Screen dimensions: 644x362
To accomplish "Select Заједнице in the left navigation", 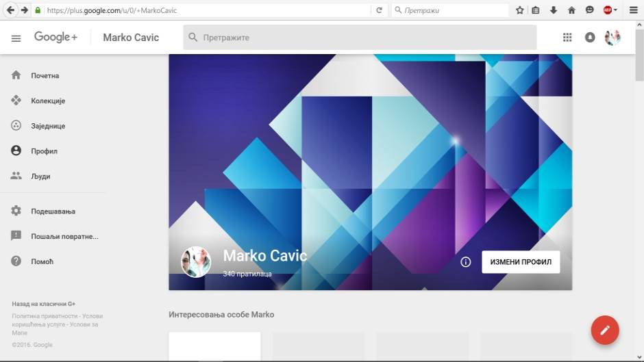I will click(47, 126).
